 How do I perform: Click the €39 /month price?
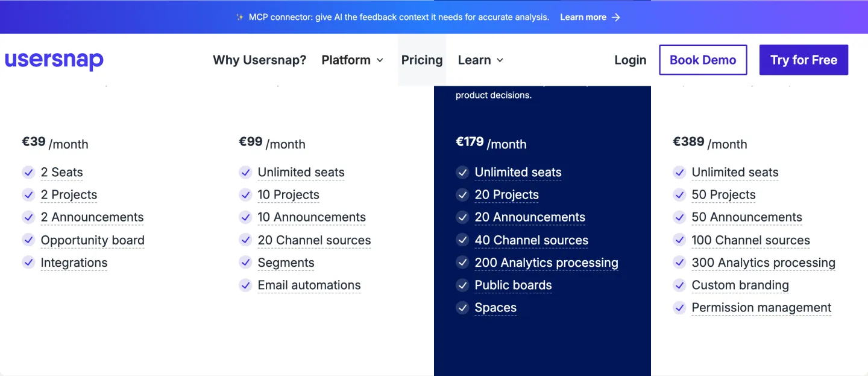[55, 143]
